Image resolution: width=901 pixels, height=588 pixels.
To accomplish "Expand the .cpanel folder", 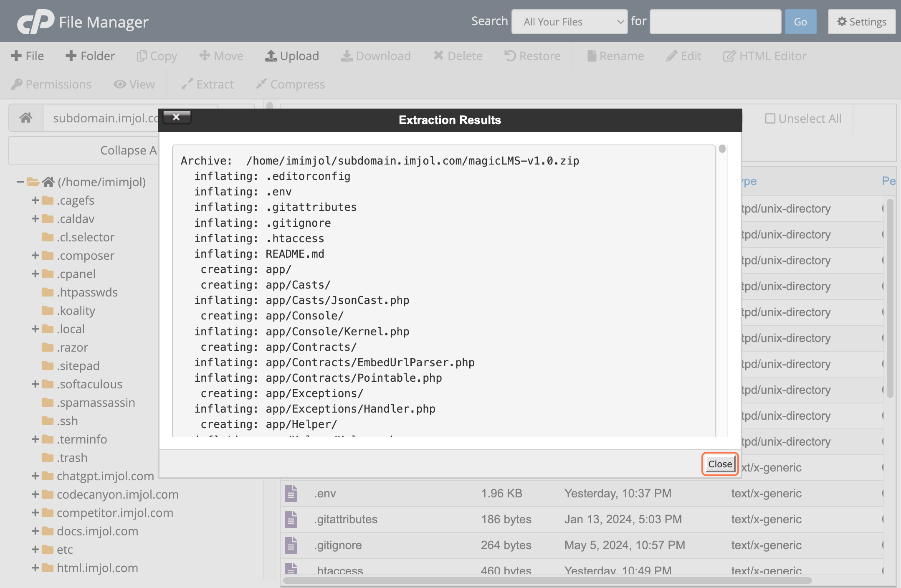I will 35,274.
